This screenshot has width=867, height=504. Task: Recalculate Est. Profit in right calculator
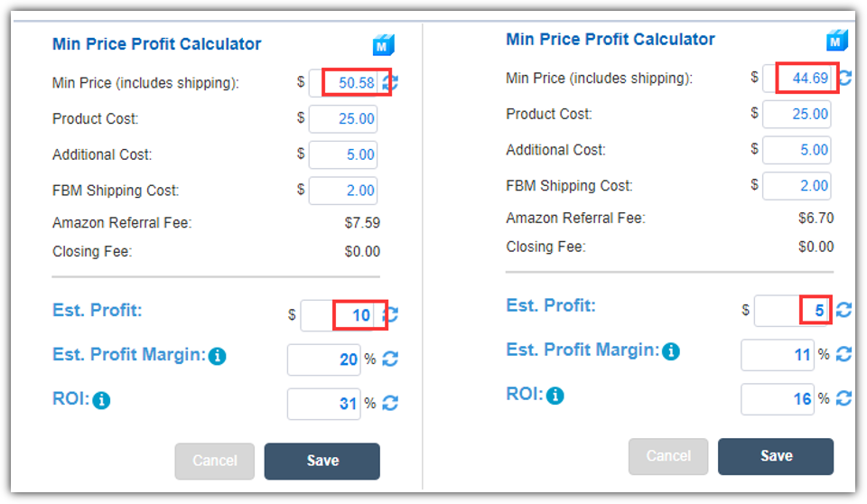(x=844, y=310)
